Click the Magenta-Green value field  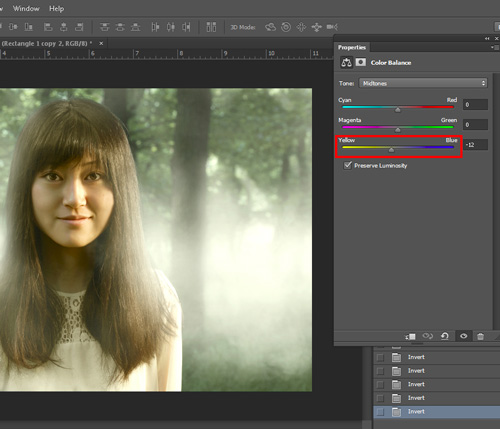475,125
